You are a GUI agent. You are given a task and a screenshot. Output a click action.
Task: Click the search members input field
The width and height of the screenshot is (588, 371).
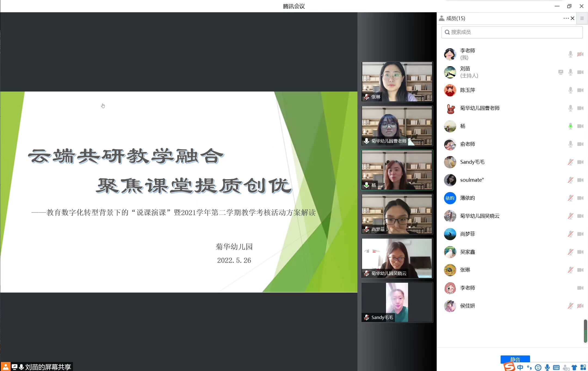[x=512, y=32]
